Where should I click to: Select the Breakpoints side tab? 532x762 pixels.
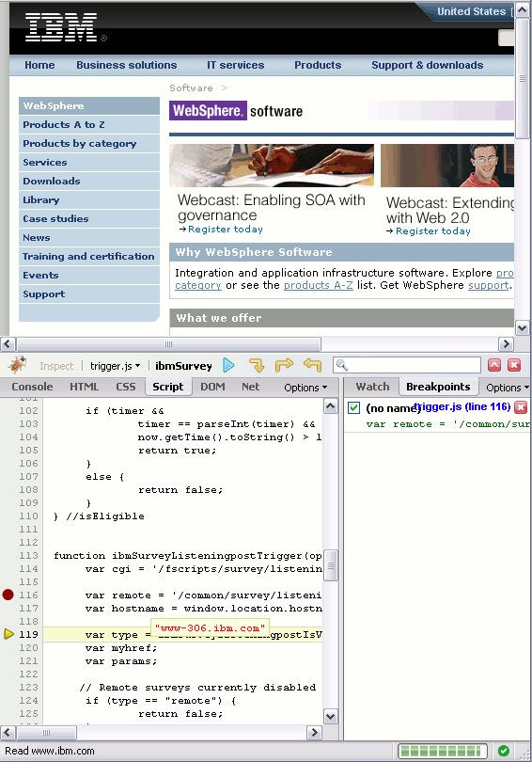[x=438, y=387]
